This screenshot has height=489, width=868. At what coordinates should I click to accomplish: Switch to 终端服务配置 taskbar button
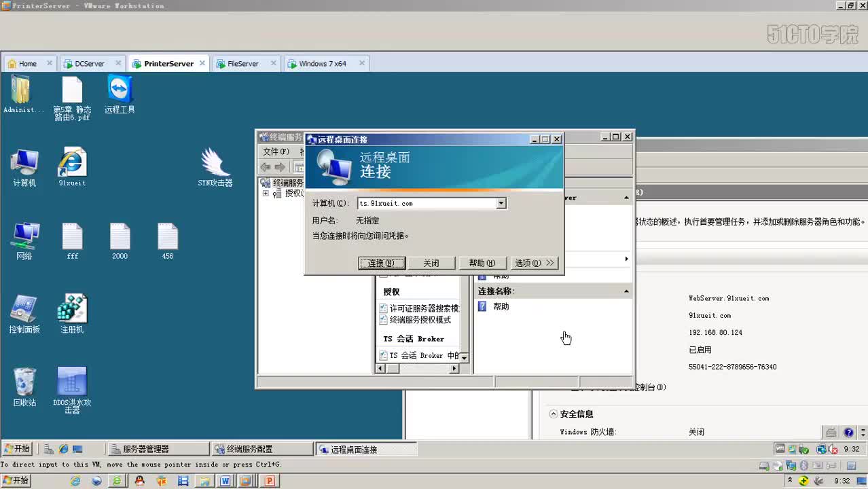click(261, 449)
